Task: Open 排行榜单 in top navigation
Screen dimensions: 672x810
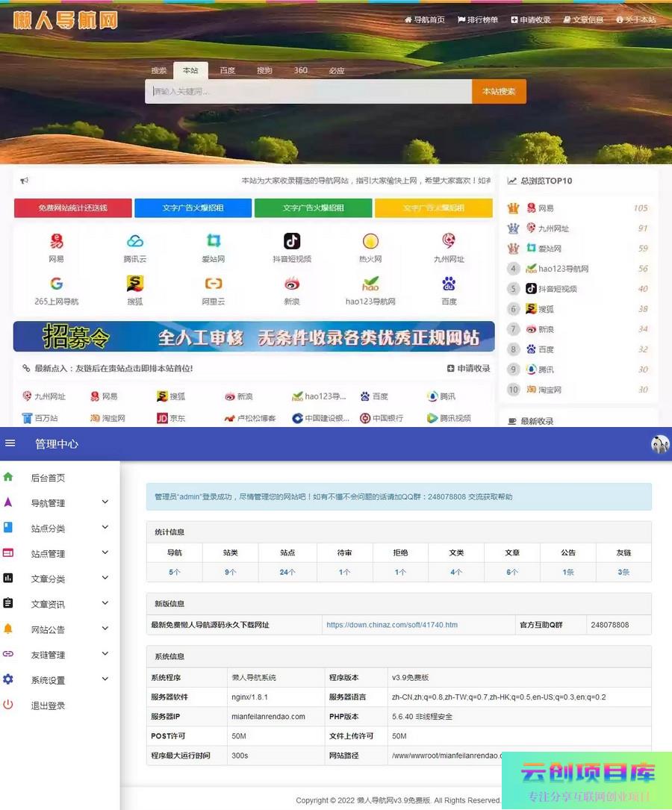Action: pos(478,20)
